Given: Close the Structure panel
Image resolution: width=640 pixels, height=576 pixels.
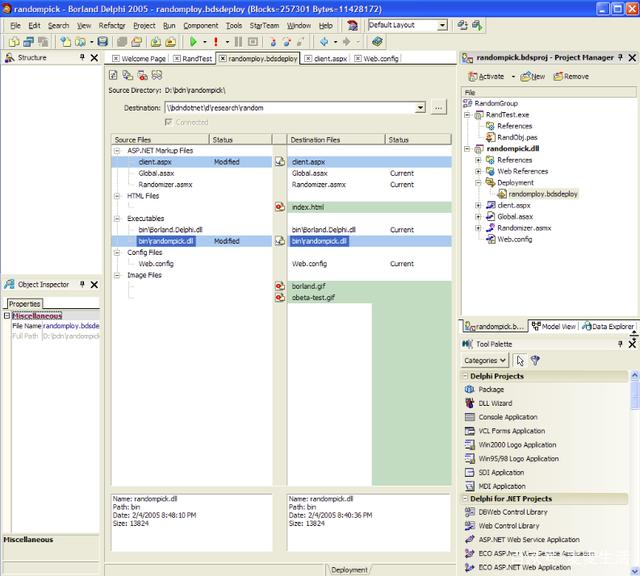Looking at the screenshot, I should (94, 58).
